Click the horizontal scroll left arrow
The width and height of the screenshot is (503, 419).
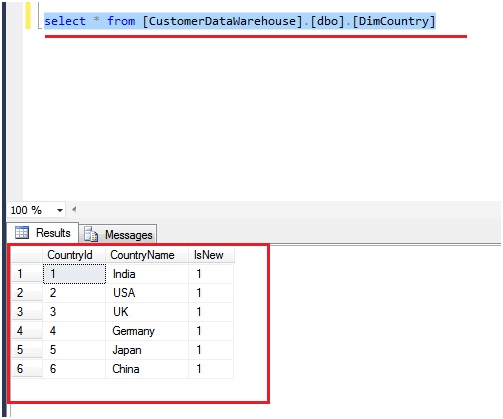coord(74,210)
